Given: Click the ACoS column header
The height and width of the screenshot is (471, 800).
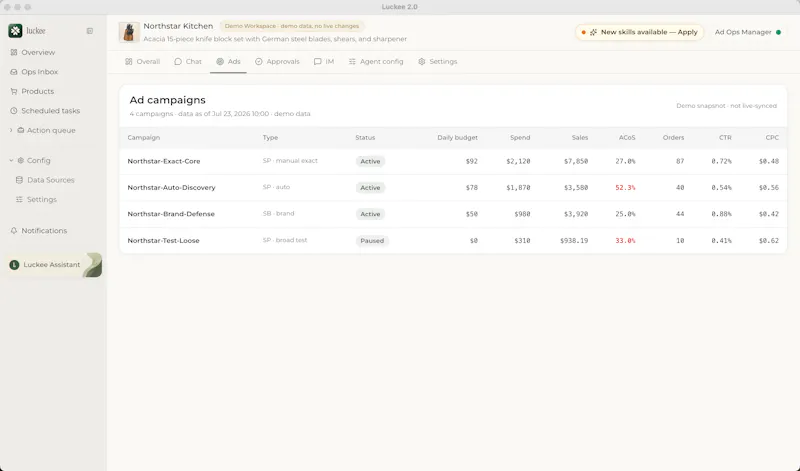Looking at the screenshot, I should pos(627,138).
